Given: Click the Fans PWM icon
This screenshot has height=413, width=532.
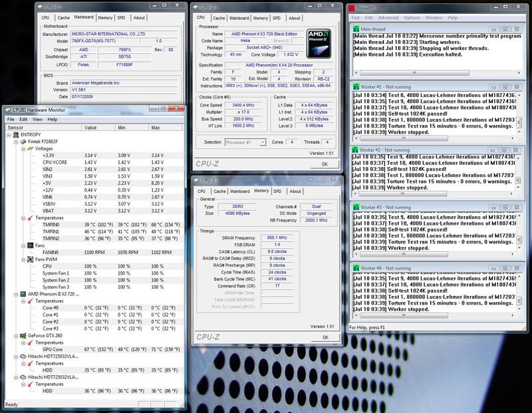Looking at the screenshot, I should click(30, 259).
